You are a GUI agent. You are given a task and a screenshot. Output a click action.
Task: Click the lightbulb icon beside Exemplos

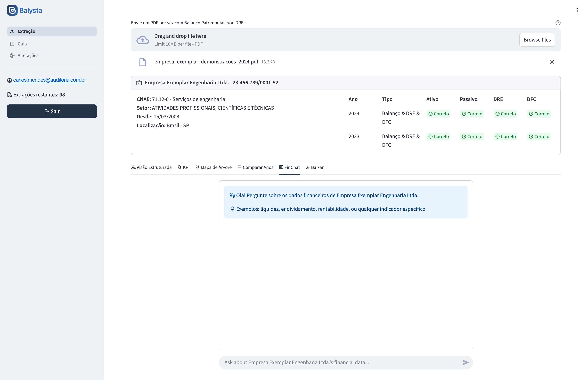pyautogui.click(x=232, y=209)
